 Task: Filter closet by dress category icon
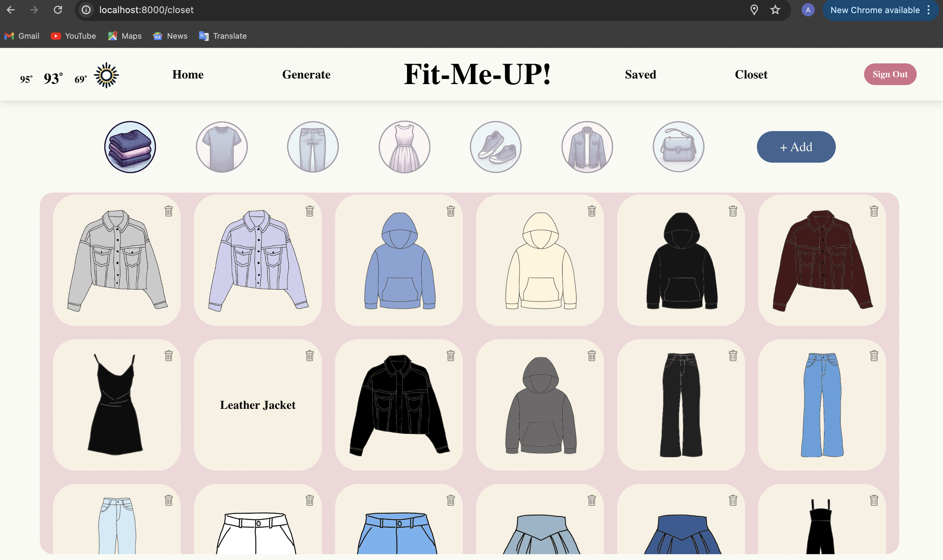coord(404,147)
